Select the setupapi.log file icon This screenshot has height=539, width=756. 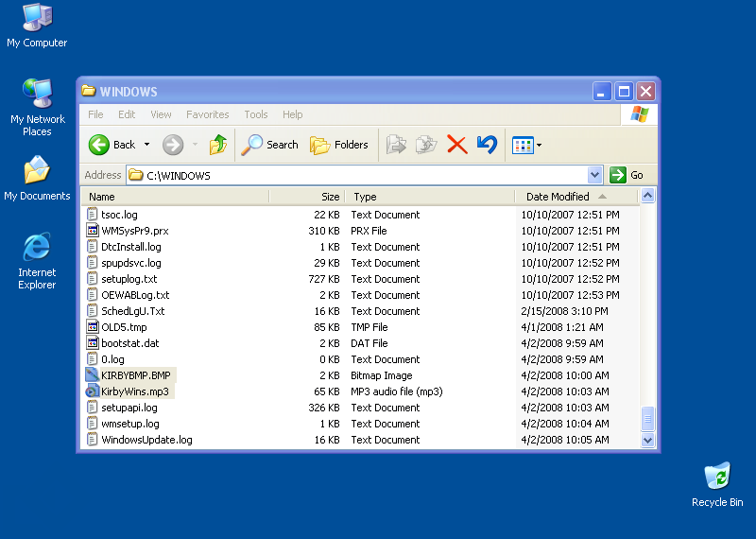point(92,408)
